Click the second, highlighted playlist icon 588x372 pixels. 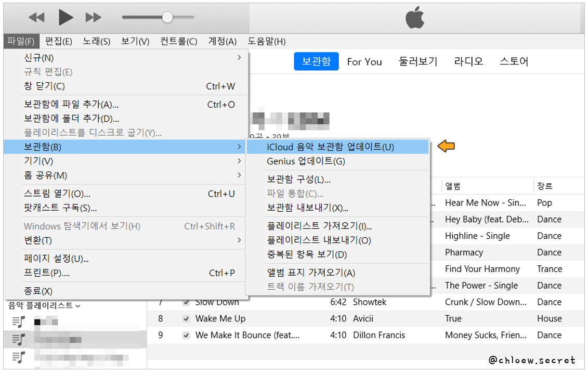tap(18, 340)
